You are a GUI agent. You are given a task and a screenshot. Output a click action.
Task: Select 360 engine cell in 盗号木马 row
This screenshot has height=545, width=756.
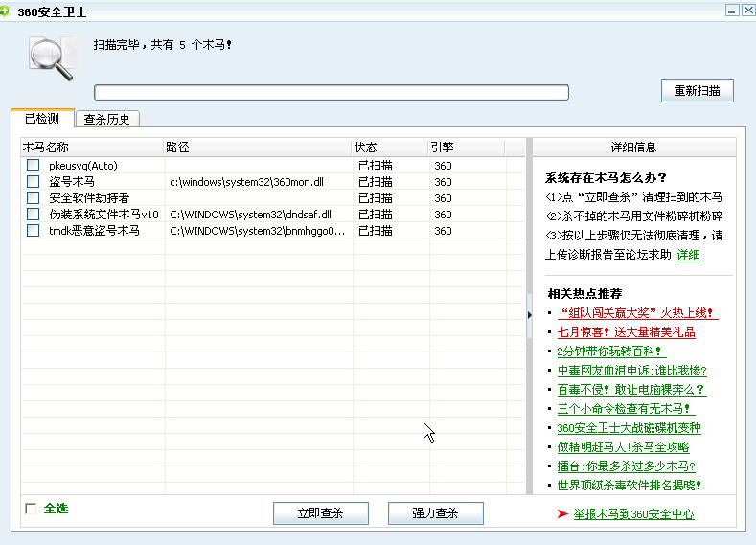(443, 182)
